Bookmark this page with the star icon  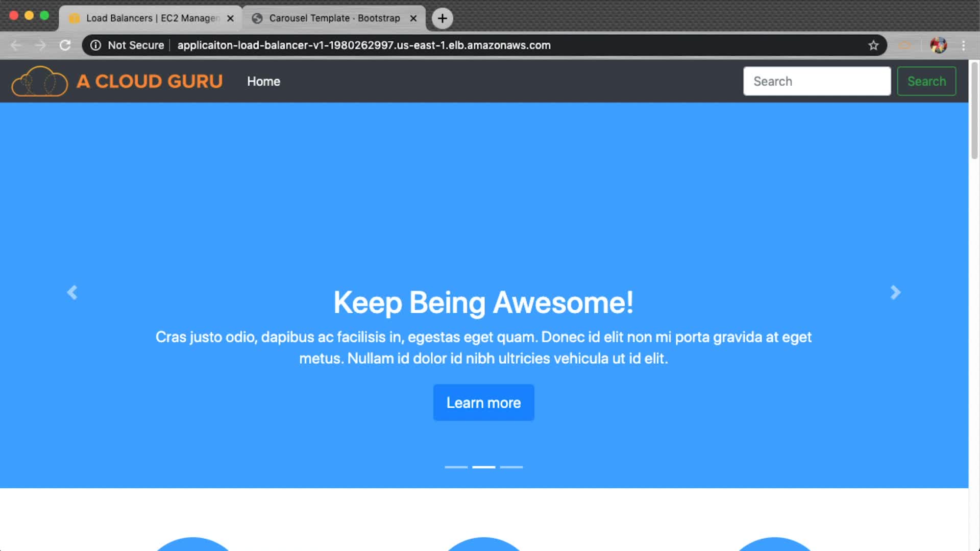pos(873,45)
